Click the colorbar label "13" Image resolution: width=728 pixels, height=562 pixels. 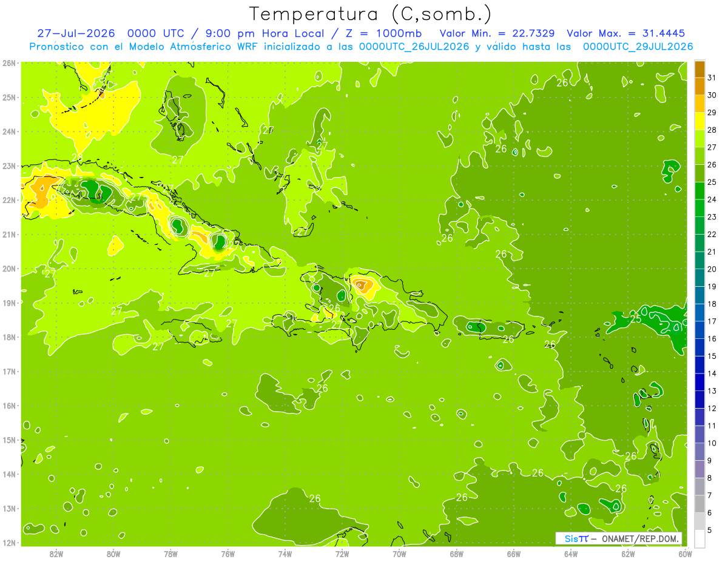(x=712, y=391)
